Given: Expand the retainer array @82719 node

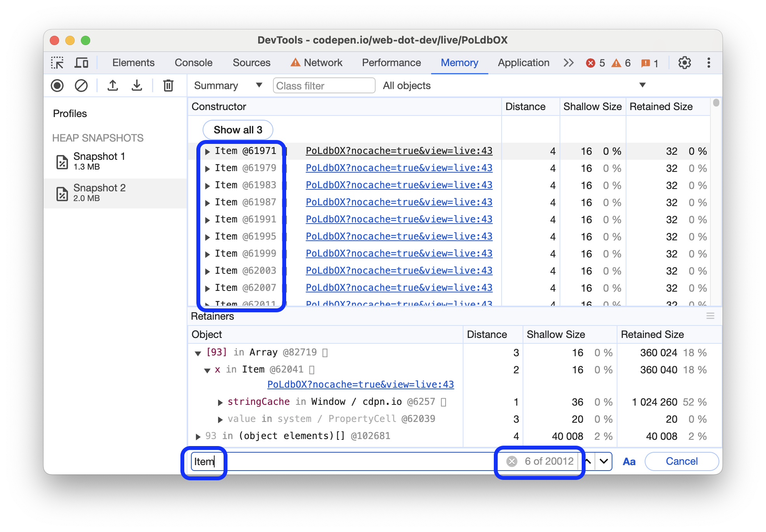Looking at the screenshot, I should 198,351.
